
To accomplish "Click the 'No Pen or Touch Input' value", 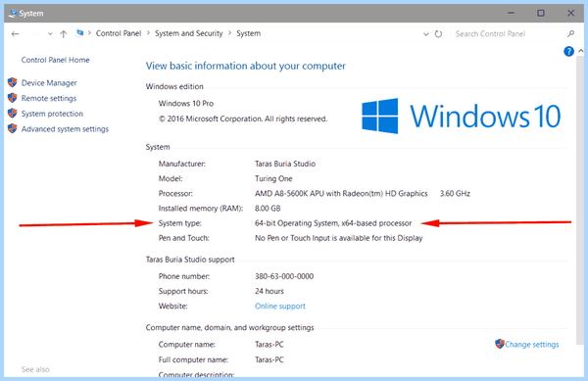I will [x=339, y=238].
